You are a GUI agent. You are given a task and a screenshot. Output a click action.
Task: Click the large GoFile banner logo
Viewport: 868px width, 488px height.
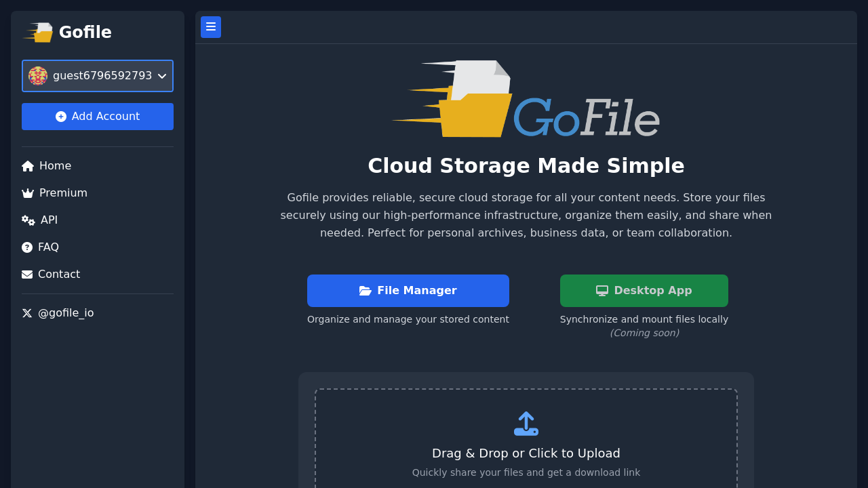(526, 99)
